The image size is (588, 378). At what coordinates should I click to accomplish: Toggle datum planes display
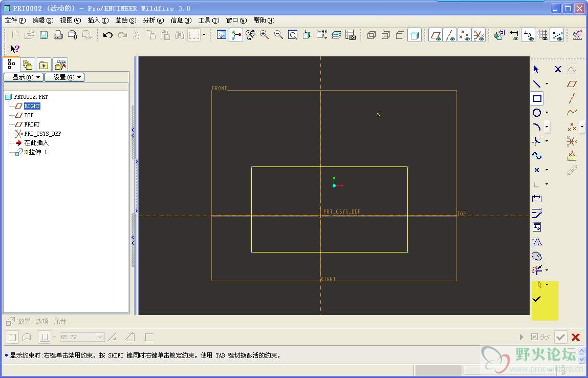(x=435, y=35)
